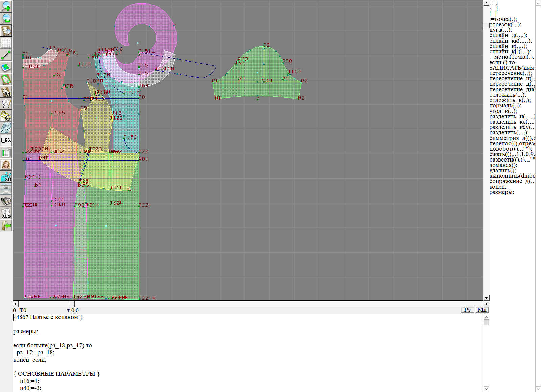Image resolution: width=541 pixels, height=392 pixels.
Task: Open the stacked books library icon
Action: pyautogui.click(x=6, y=201)
